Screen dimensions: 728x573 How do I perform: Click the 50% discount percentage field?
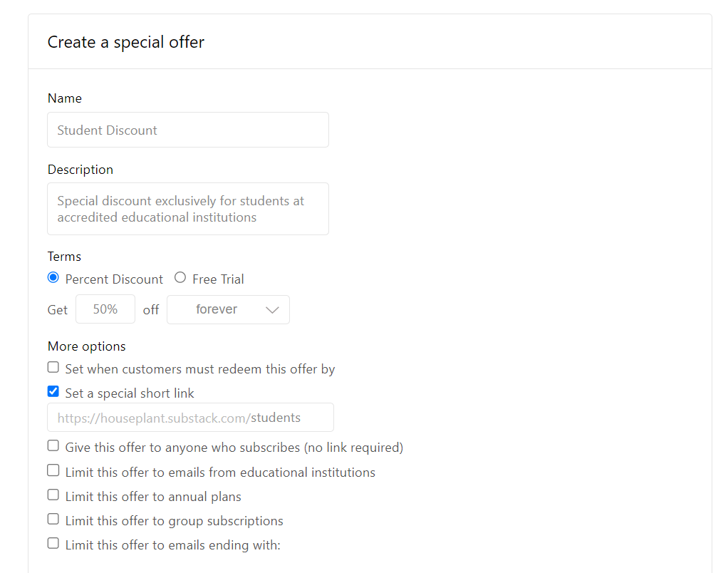coord(105,309)
